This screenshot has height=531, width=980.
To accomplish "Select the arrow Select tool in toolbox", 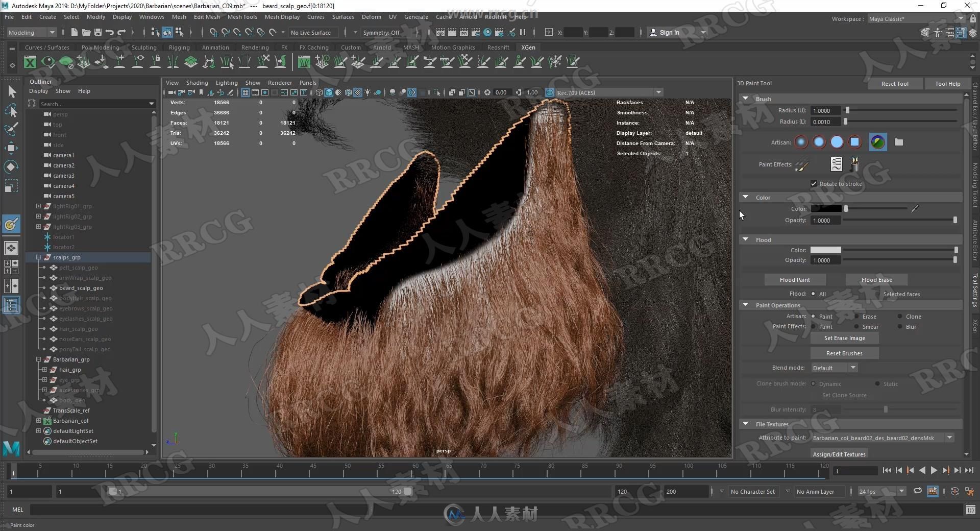I will coord(12,92).
